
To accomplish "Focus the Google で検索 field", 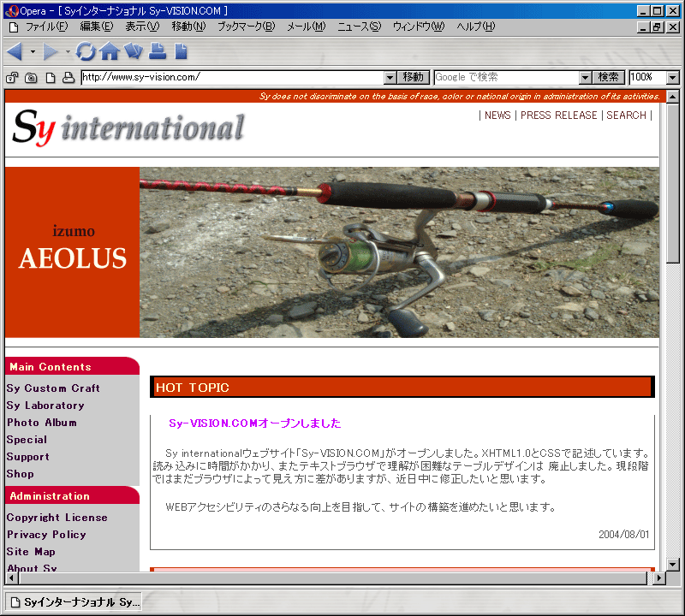I will click(x=507, y=78).
